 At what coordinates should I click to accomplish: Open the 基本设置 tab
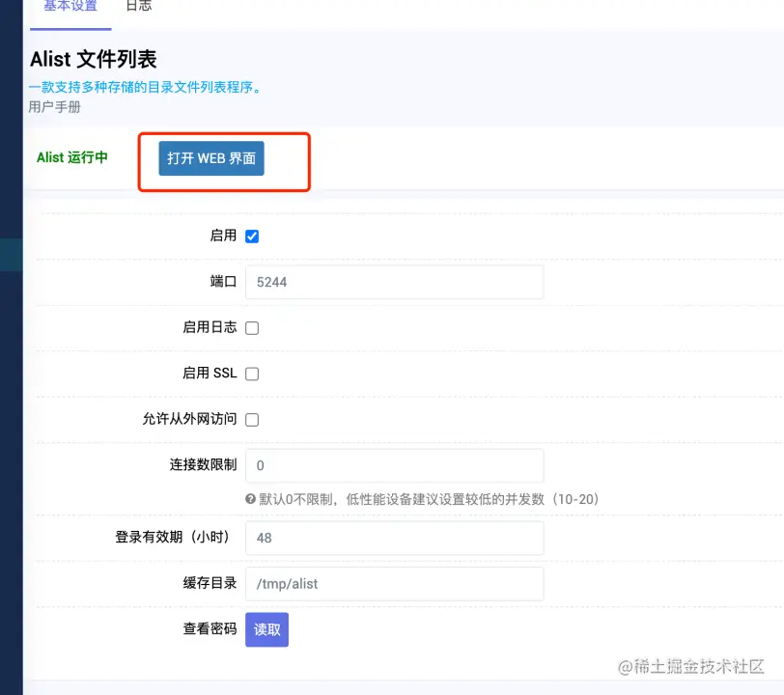click(70, 7)
